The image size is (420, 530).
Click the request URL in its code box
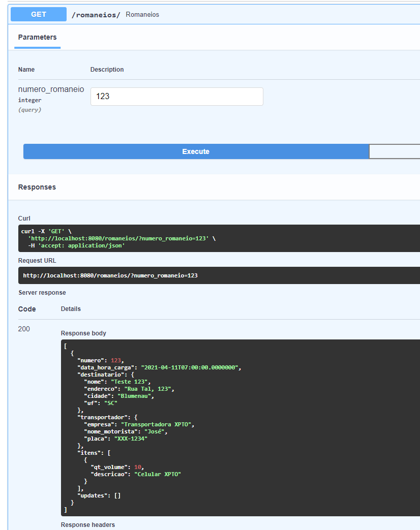(110, 275)
